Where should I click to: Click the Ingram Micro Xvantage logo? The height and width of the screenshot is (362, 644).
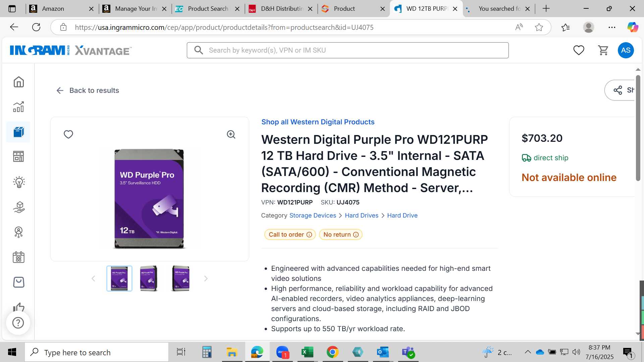(x=70, y=50)
